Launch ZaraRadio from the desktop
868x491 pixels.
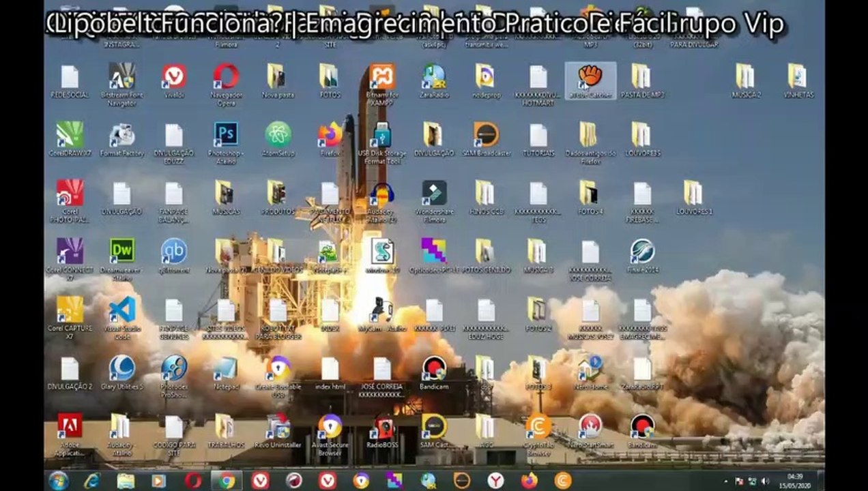(434, 81)
